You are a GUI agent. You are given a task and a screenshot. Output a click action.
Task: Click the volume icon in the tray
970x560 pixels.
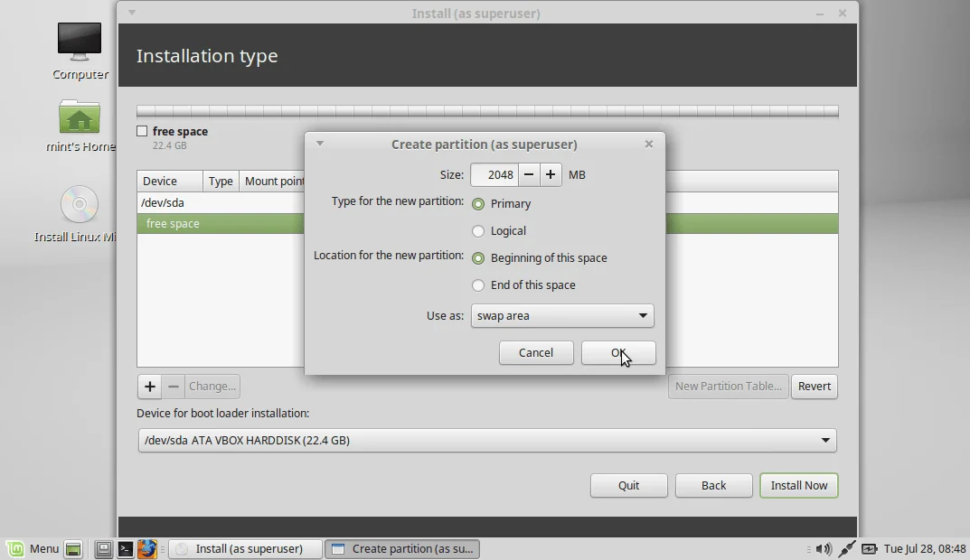824,548
